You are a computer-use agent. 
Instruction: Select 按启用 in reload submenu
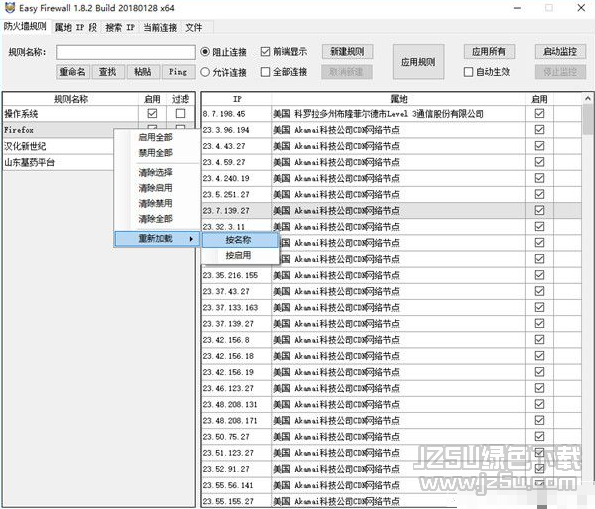tap(241, 255)
